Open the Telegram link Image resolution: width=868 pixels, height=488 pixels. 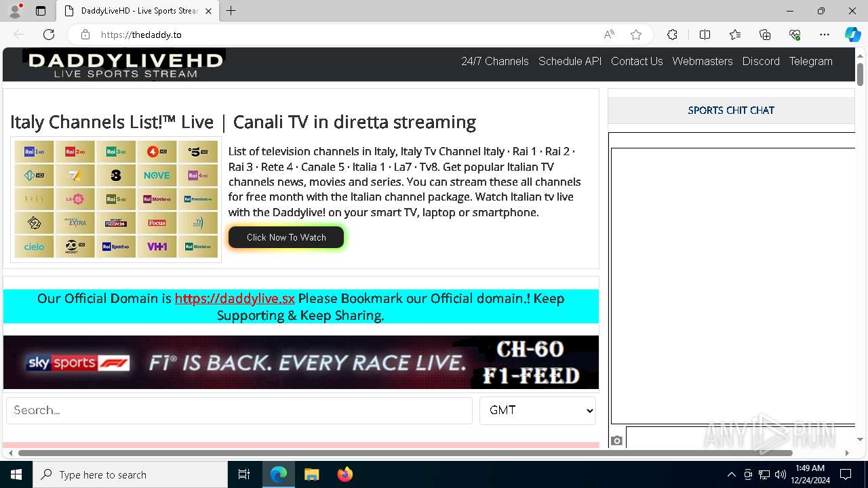810,61
